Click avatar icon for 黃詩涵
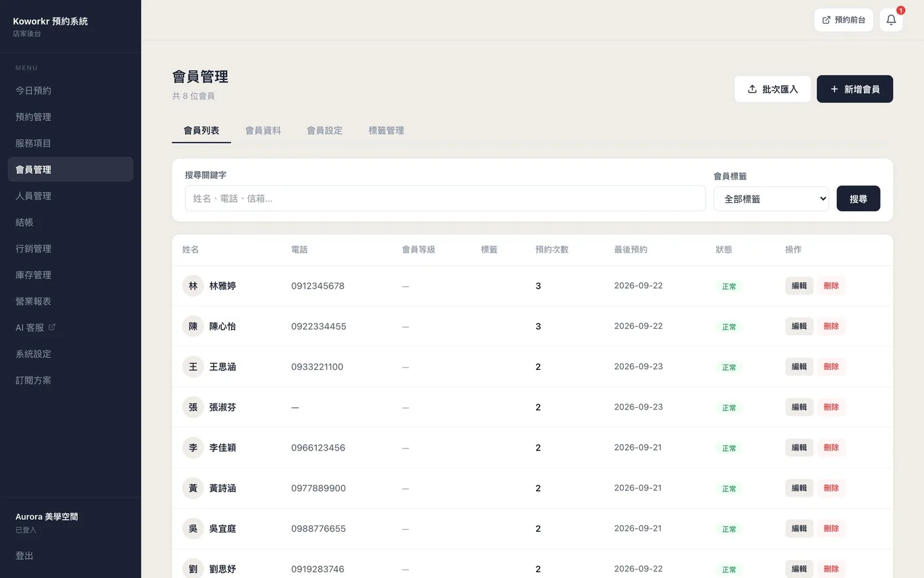The image size is (924, 578). point(193,488)
